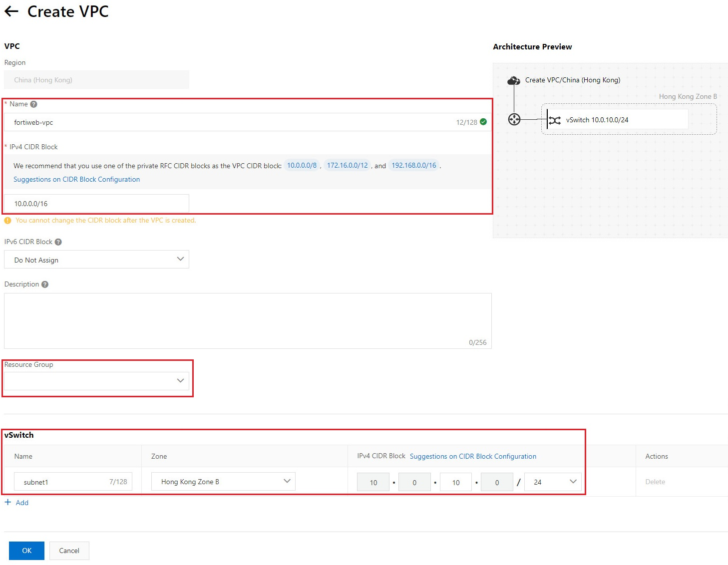Expand the Resource Group dropdown

pyautogui.click(x=180, y=380)
